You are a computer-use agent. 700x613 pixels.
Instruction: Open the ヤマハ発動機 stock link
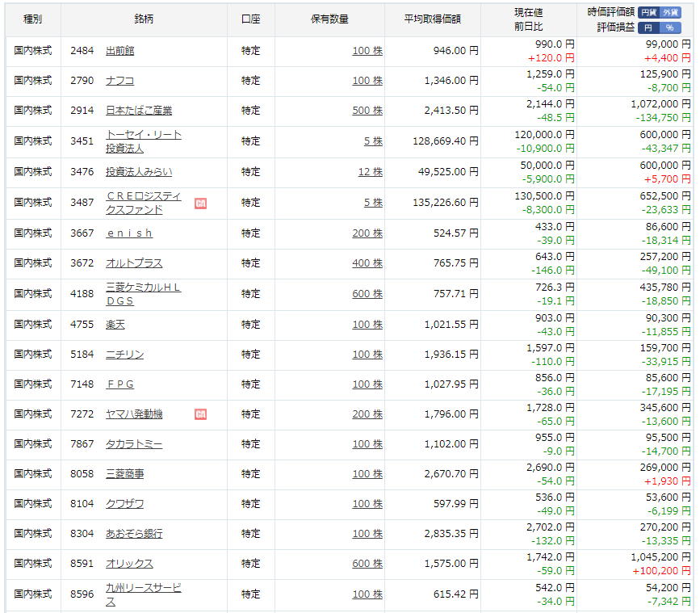point(134,414)
